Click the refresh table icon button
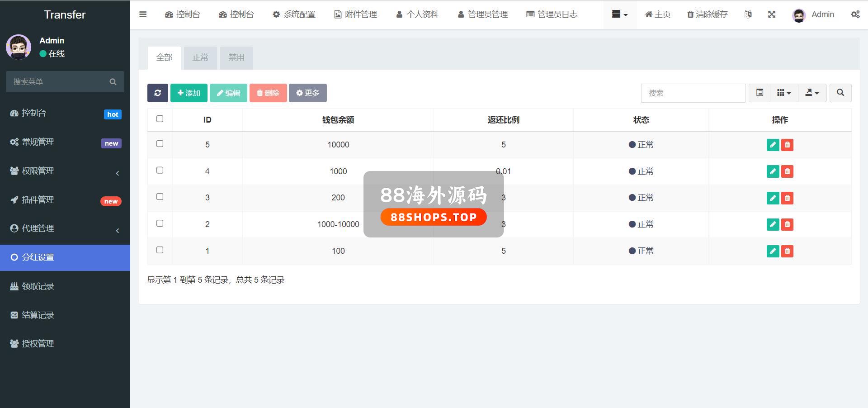868x408 pixels. 157,93
